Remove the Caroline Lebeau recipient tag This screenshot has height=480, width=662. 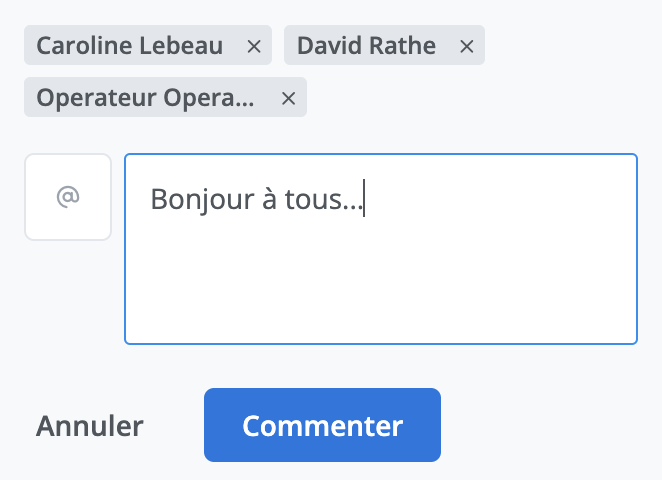(x=254, y=46)
